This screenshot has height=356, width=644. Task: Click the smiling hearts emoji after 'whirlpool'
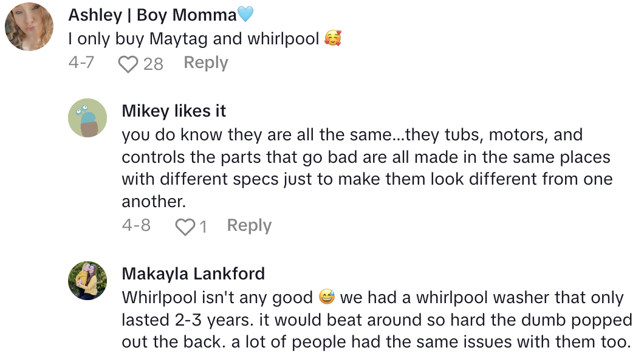click(332, 39)
